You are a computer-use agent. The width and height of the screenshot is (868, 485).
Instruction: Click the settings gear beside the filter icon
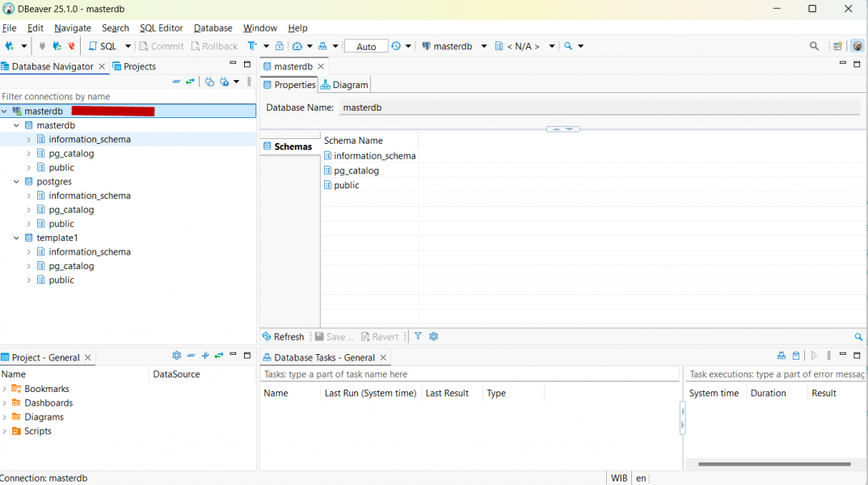433,336
